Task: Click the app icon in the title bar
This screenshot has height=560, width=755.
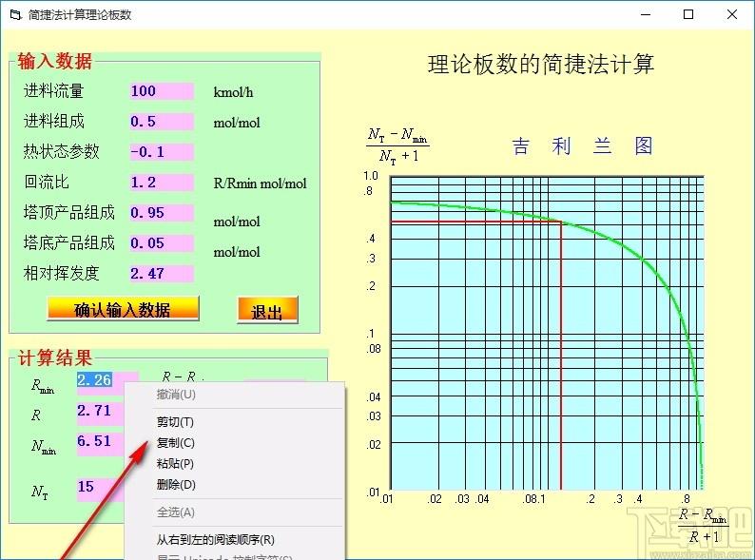Action: [x=15, y=14]
